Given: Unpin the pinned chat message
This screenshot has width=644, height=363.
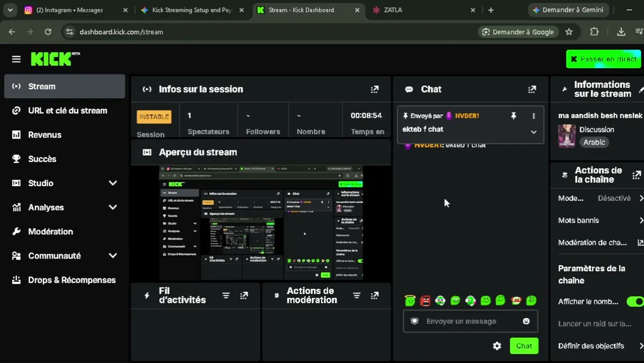Looking at the screenshot, I should (x=513, y=116).
